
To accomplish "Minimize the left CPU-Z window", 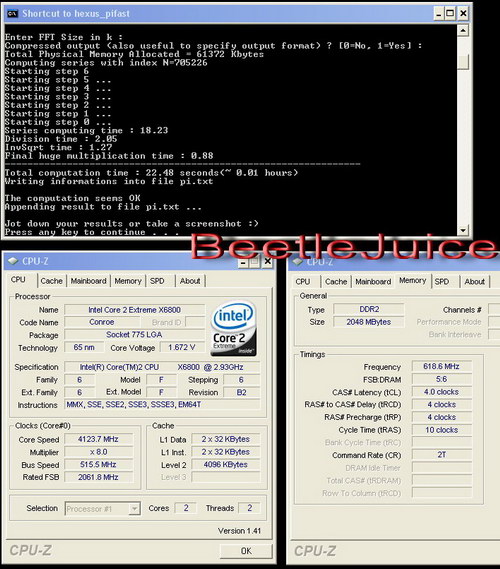I will pyautogui.click(x=243, y=262).
